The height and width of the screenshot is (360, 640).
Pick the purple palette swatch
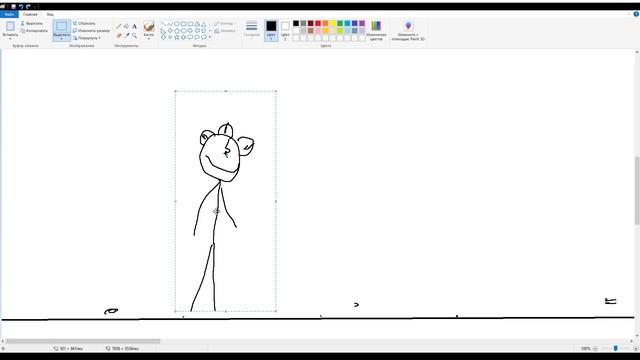coord(362,24)
